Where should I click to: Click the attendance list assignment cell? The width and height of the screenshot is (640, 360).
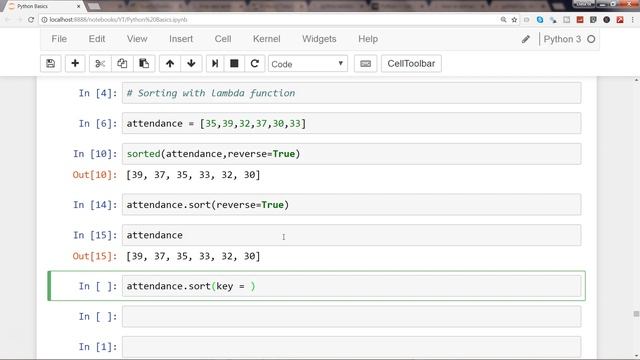tap(351, 123)
